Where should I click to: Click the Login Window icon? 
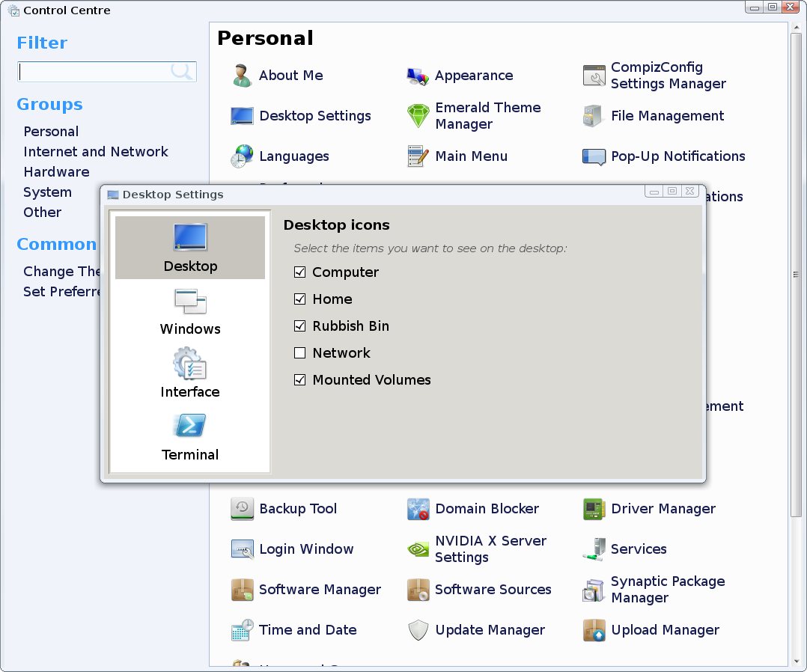pos(242,549)
